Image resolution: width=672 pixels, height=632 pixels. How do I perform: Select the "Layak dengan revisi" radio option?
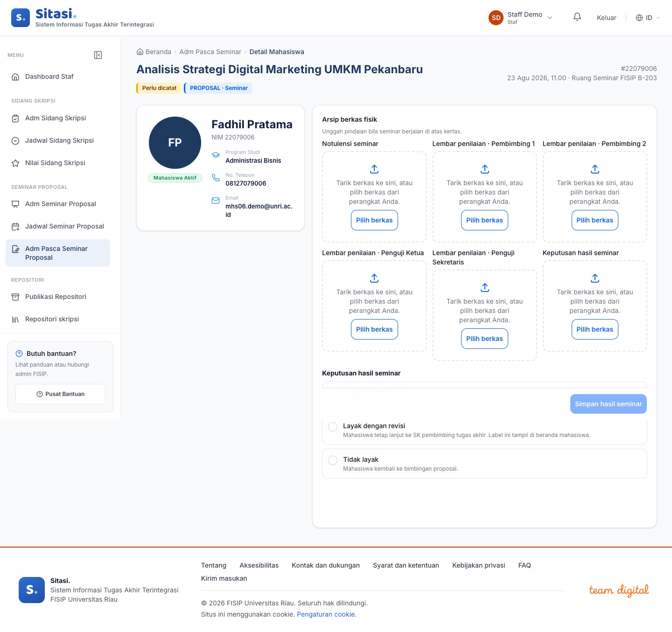point(333,427)
